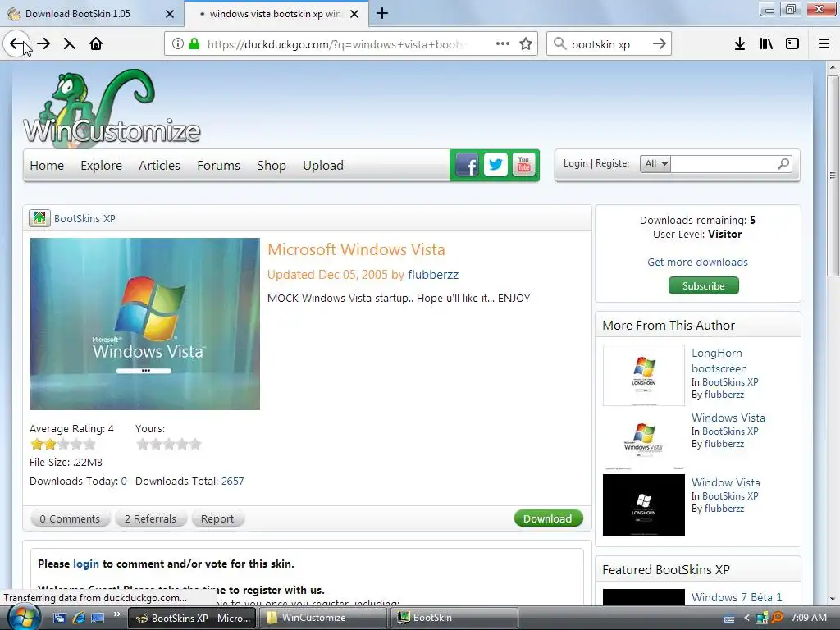Stop loading the current page
The width and height of the screenshot is (840, 630).
point(69,44)
